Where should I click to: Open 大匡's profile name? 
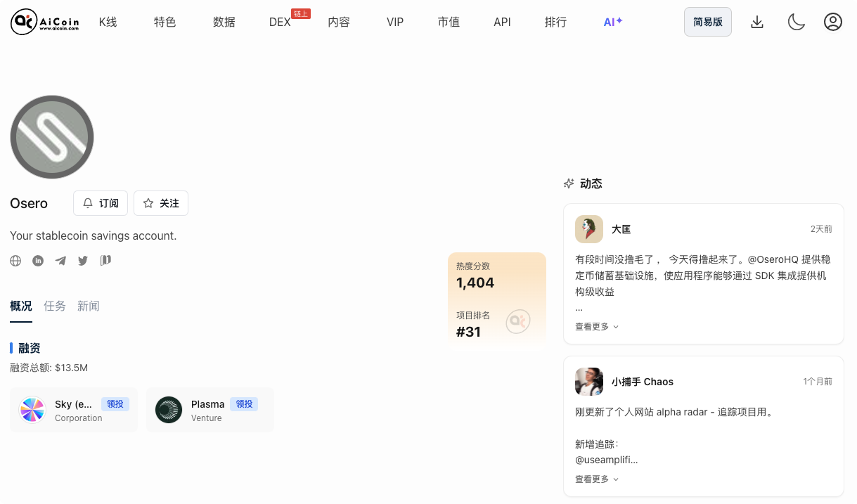click(621, 229)
